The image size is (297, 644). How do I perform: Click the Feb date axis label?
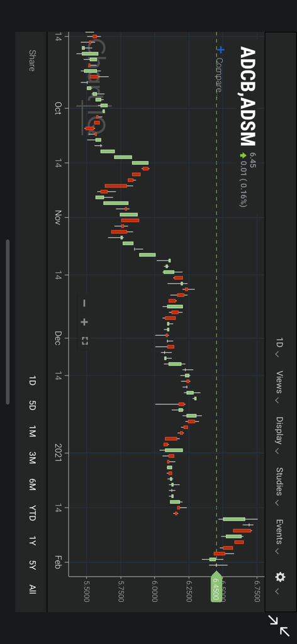57,562
